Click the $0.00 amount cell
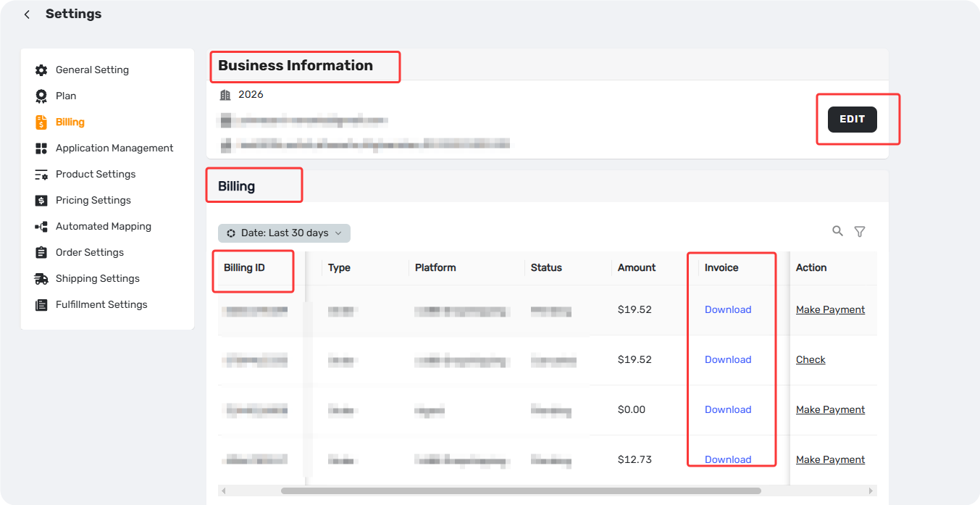The height and width of the screenshot is (505, 980). point(632,410)
